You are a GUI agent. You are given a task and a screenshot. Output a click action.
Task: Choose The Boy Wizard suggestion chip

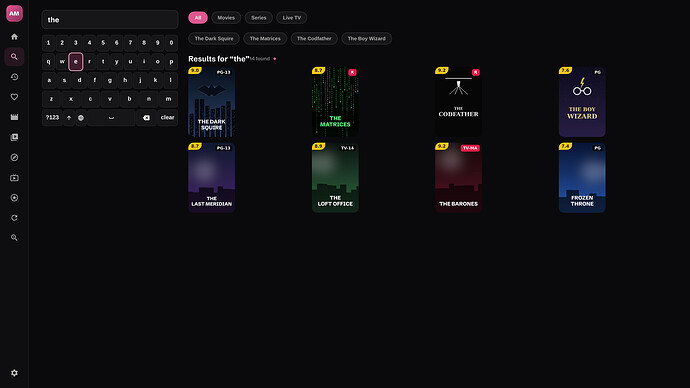pos(367,39)
